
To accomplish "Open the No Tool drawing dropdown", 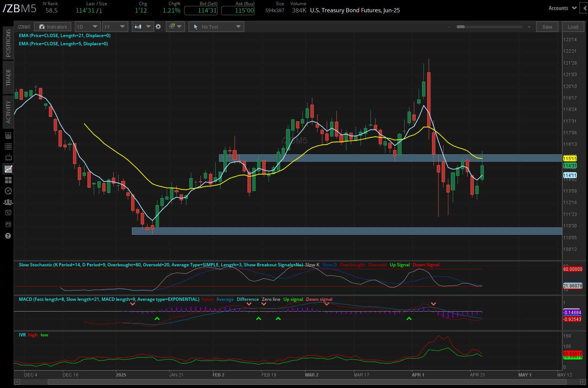I will pos(216,27).
